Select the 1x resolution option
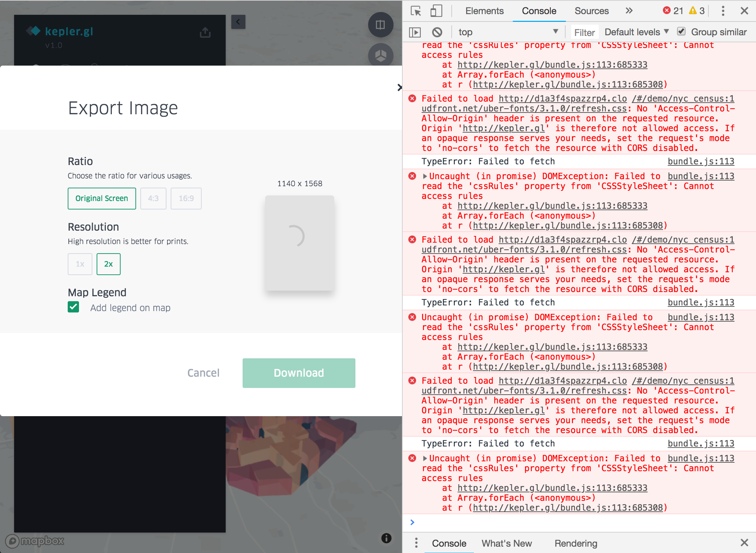Viewport: 756px width, 553px height. coord(80,264)
